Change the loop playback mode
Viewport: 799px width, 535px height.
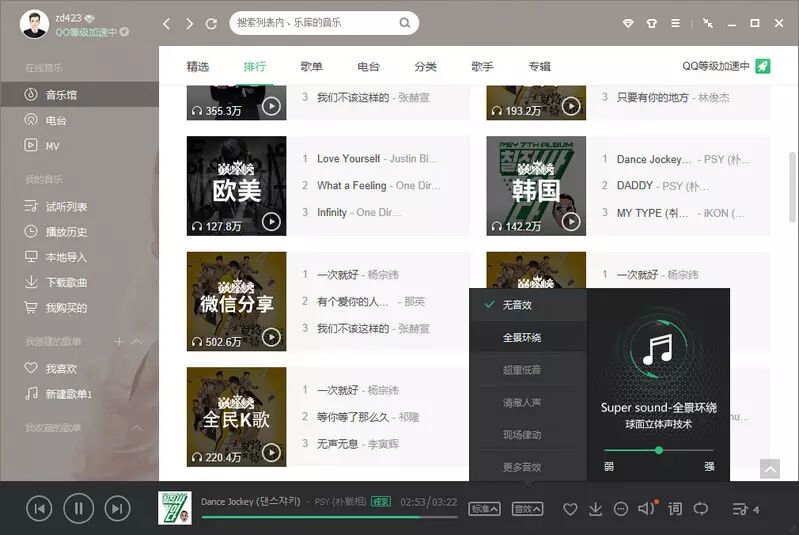(x=701, y=509)
